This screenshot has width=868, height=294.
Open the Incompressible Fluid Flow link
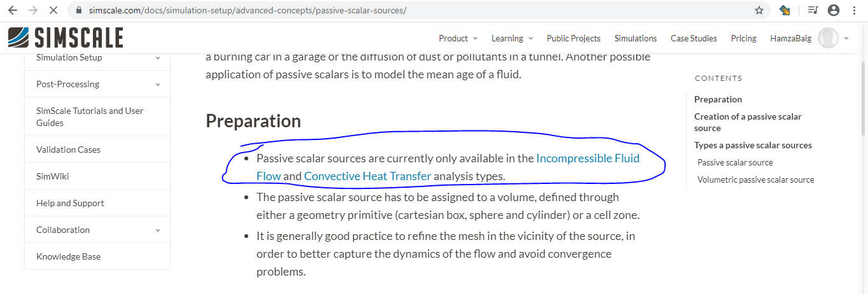click(587, 158)
